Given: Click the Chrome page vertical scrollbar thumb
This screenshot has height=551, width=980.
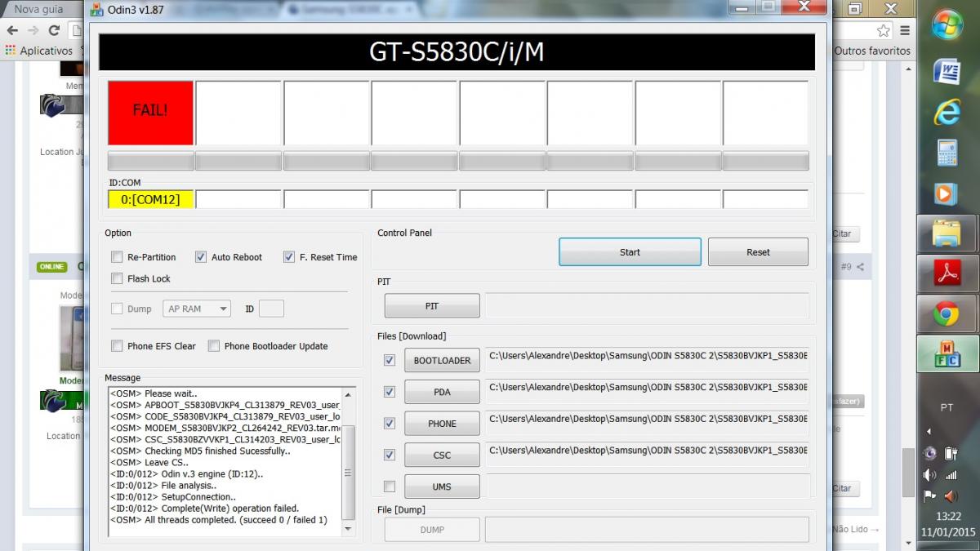Looking at the screenshot, I should [x=909, y=472].
